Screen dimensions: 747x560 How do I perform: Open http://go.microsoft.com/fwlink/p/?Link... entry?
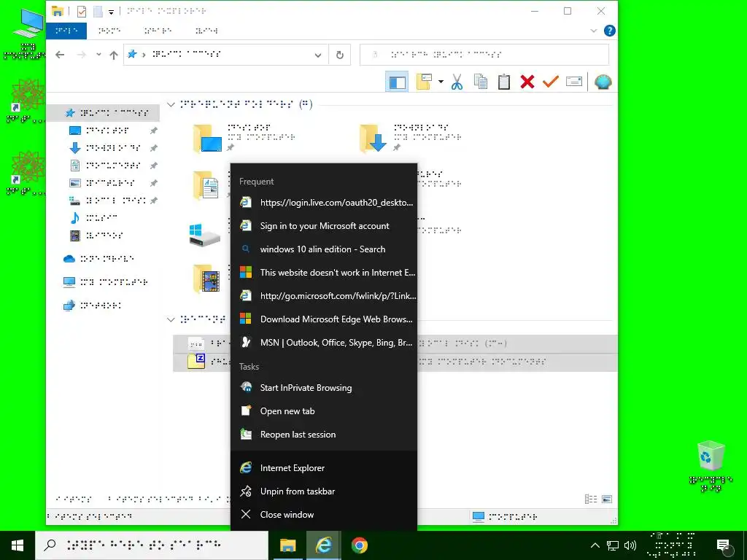tap(324, 296)
